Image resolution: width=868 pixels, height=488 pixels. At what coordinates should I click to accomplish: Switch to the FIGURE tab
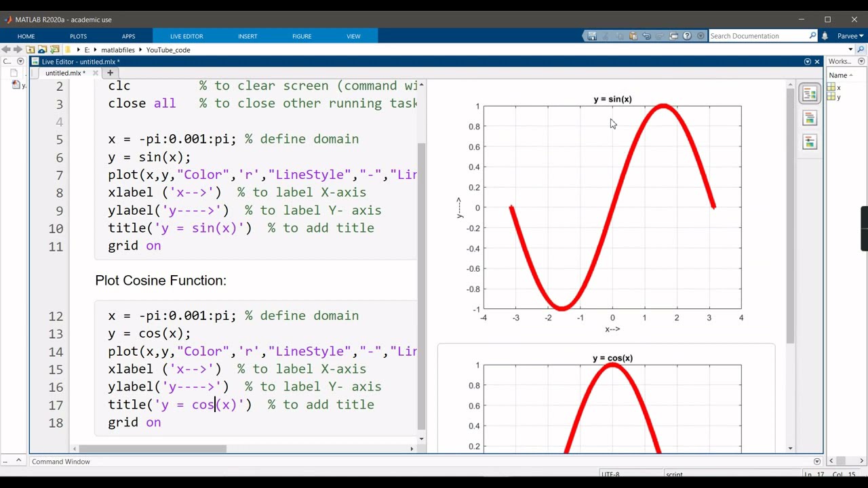[302, 36]
